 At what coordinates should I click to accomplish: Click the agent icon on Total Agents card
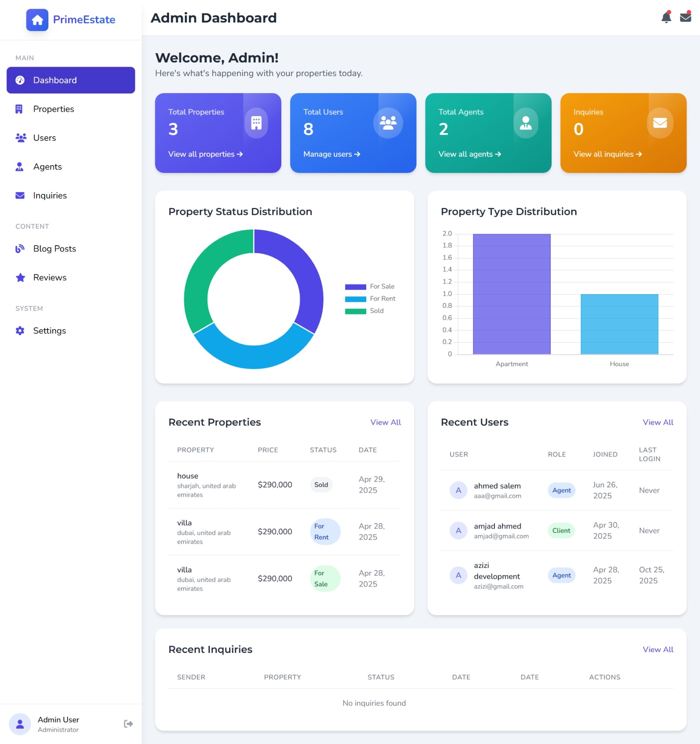click(526, 123)
